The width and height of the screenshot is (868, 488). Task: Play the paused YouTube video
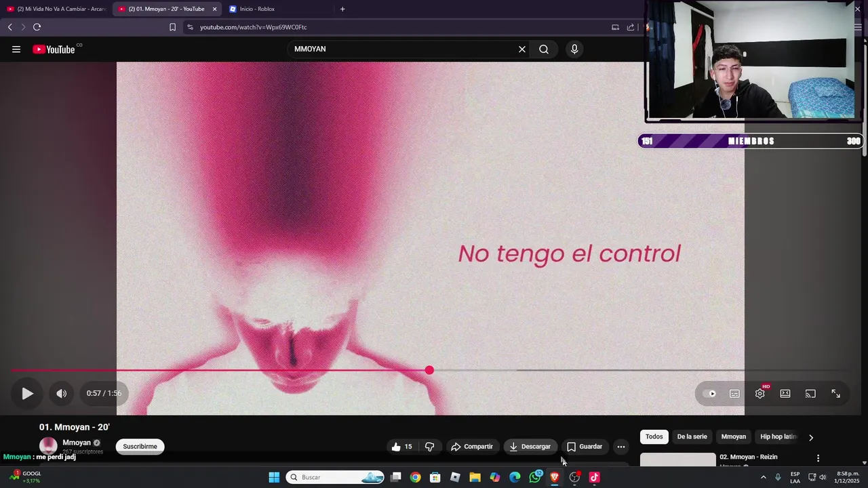tap(27, 393)
